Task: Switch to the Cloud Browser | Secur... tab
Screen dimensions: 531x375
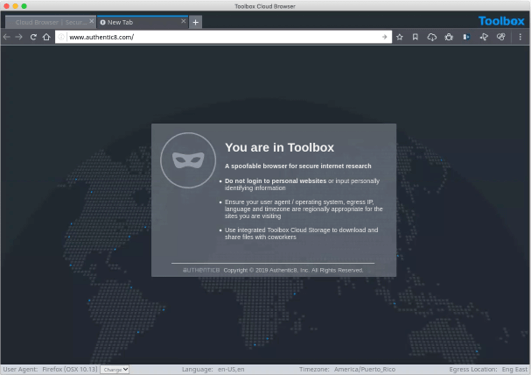Action: click(50, 22)
